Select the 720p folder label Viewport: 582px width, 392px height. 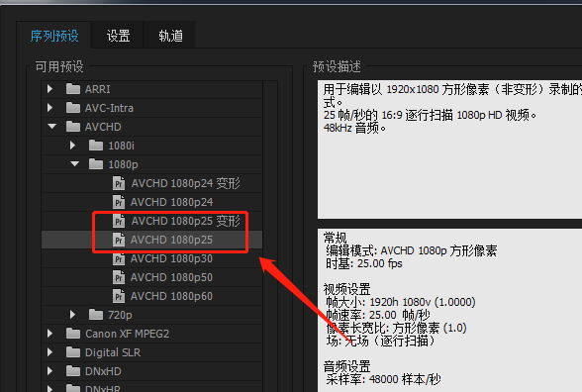(x=120, y=315)
